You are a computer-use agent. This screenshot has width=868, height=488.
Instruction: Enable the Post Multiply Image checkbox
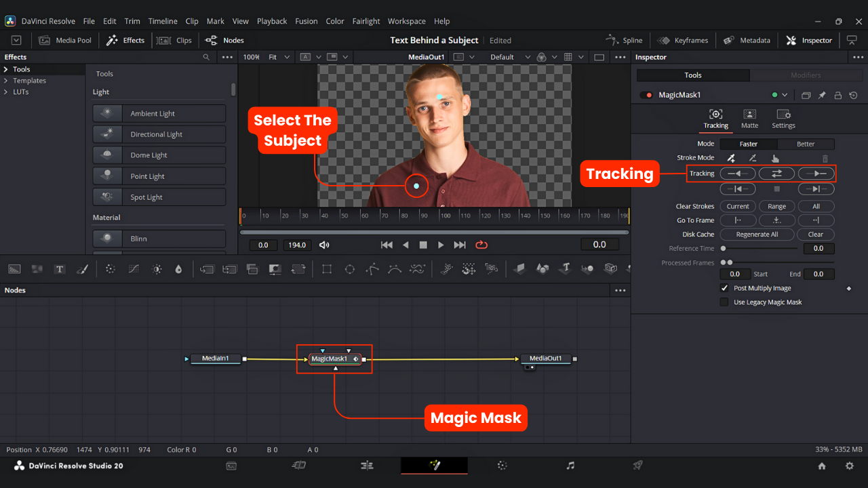click(x=724, y=287)
